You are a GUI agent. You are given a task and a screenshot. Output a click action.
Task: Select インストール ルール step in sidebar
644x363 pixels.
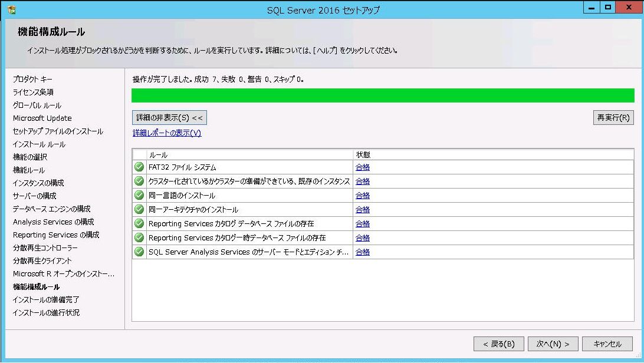(39, 144)
